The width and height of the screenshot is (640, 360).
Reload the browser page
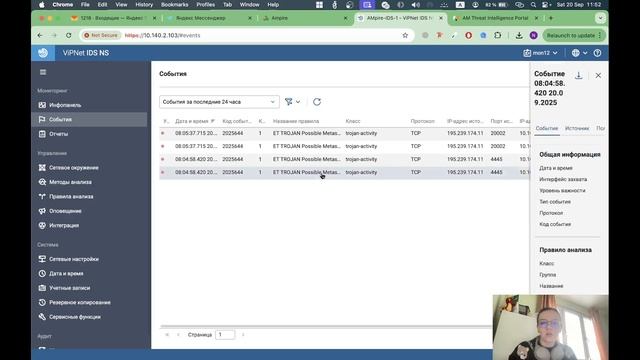pos(69,36)
